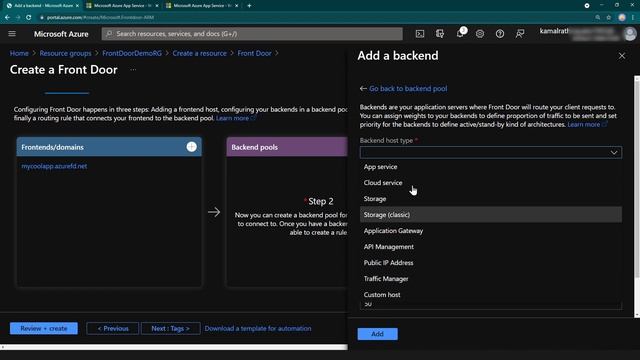Reload the page with the browser refresh icon
This screenshot has width=640, height=360.
29,18
